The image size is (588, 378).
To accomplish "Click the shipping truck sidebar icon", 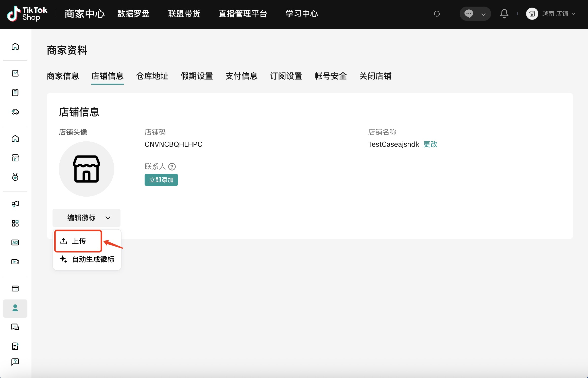I will (15, 112).
